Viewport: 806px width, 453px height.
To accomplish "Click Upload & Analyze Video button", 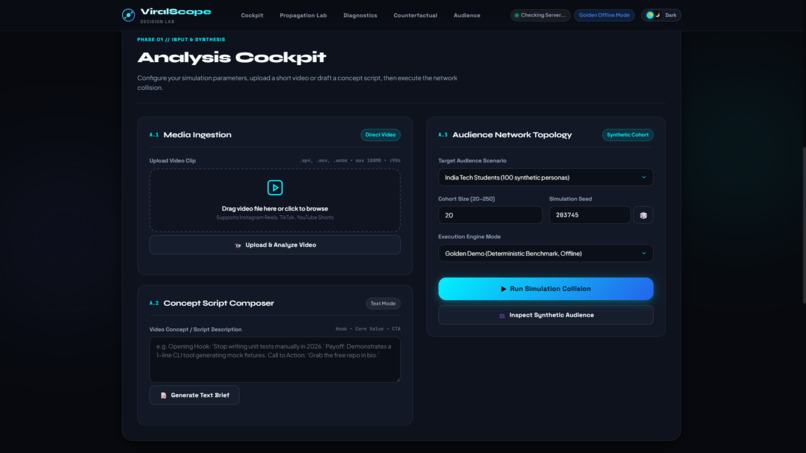I will [x=275, y=245].
